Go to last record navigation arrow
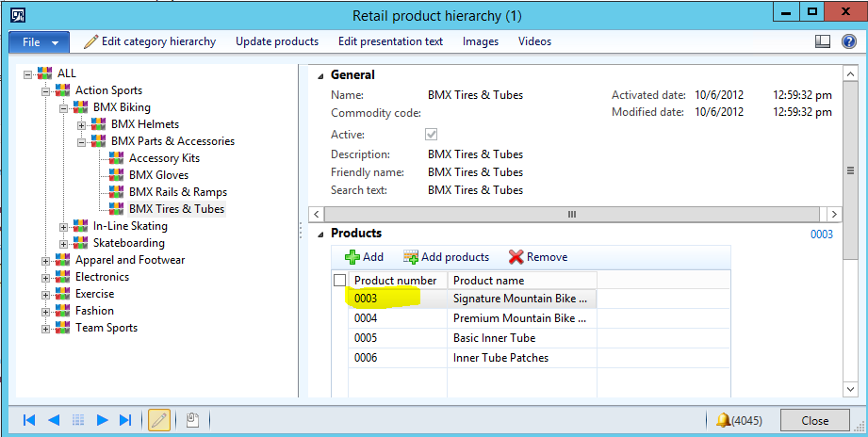Viewport: 868px width, 437px height. [125, 420]
